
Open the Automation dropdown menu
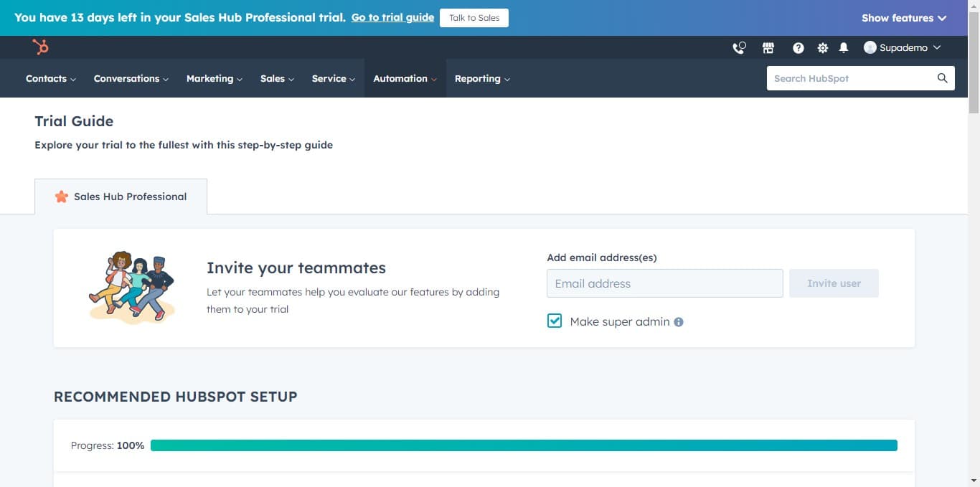pos(405,78)
